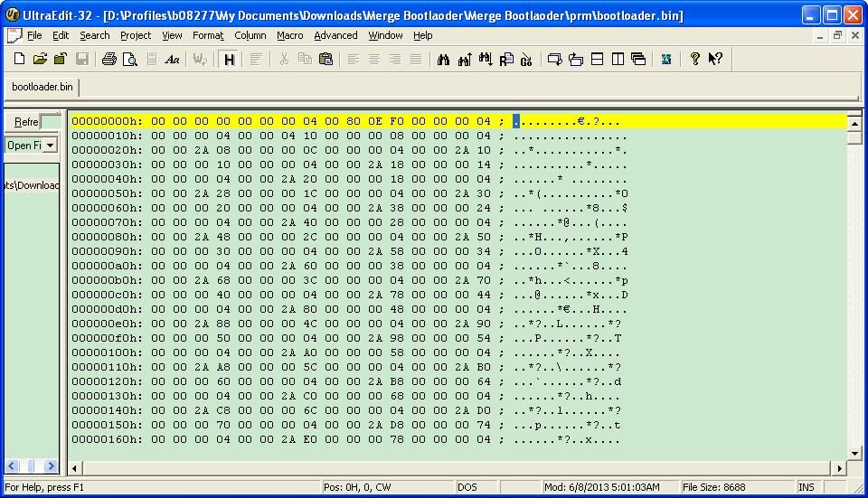Print the document using the printer icon
Screen dimensions: 868x498
coord(109,59)
